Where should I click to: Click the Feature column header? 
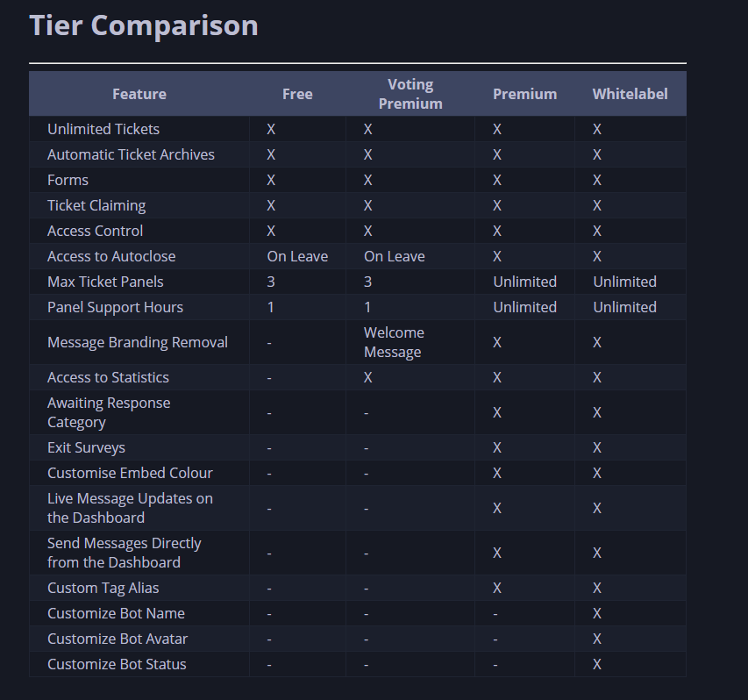tap(139, 94)
